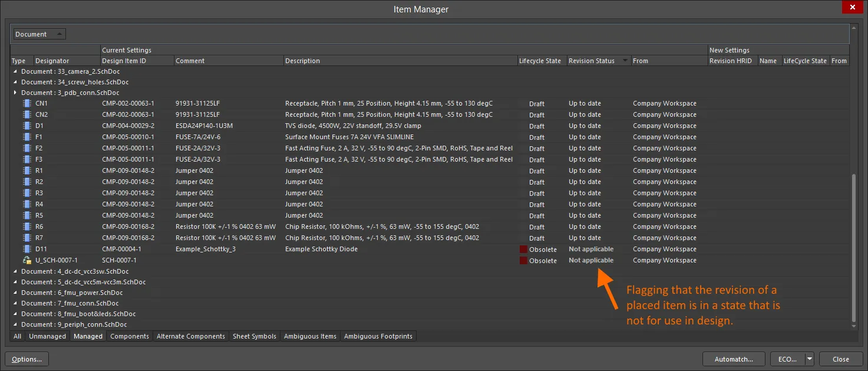Viewport: 868px width, 371px height.
Task: Expand Document 7_fmu_conn.SchDoc group
Action: pos(16,303)
